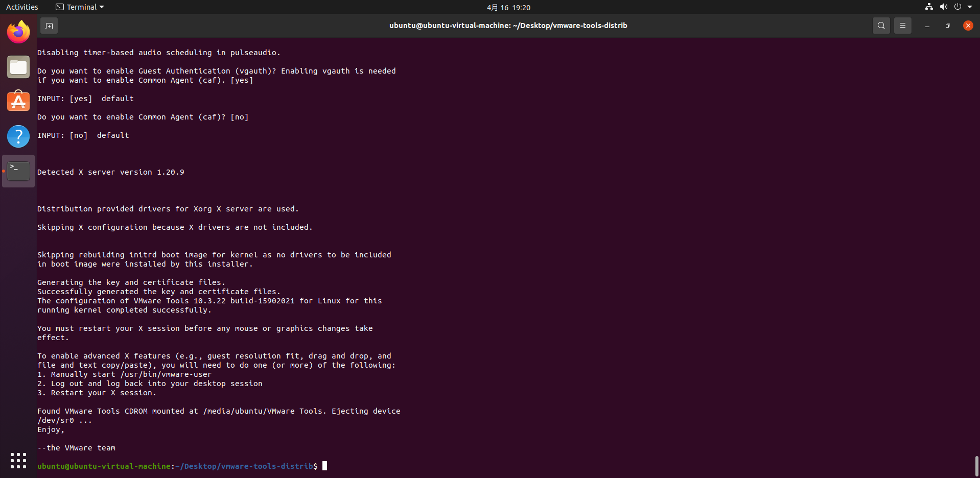Click 'Generating the key and certificate files.' line

coord(131,282)
